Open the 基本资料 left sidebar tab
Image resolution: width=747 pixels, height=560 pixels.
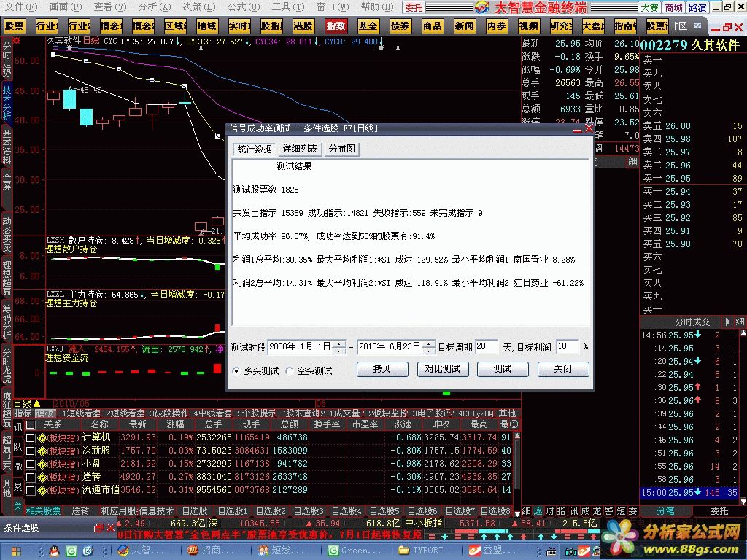coord(7,147)
